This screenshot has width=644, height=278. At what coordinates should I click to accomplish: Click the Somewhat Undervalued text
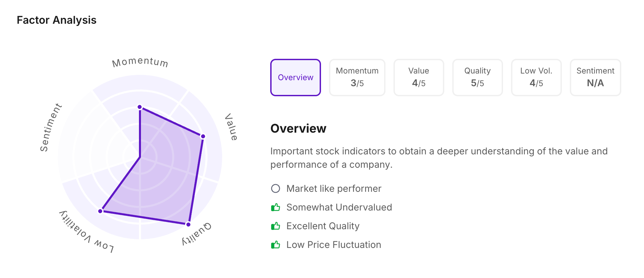pos(339,207)
